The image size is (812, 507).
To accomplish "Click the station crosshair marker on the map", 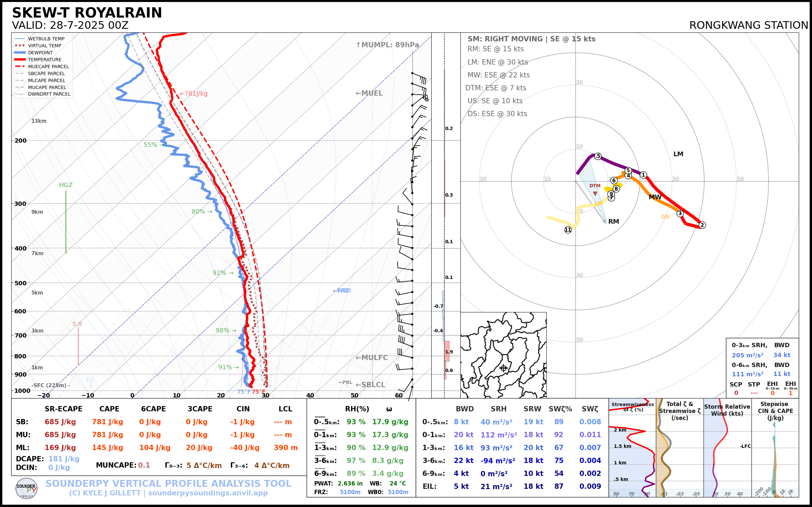I will 503,368.
